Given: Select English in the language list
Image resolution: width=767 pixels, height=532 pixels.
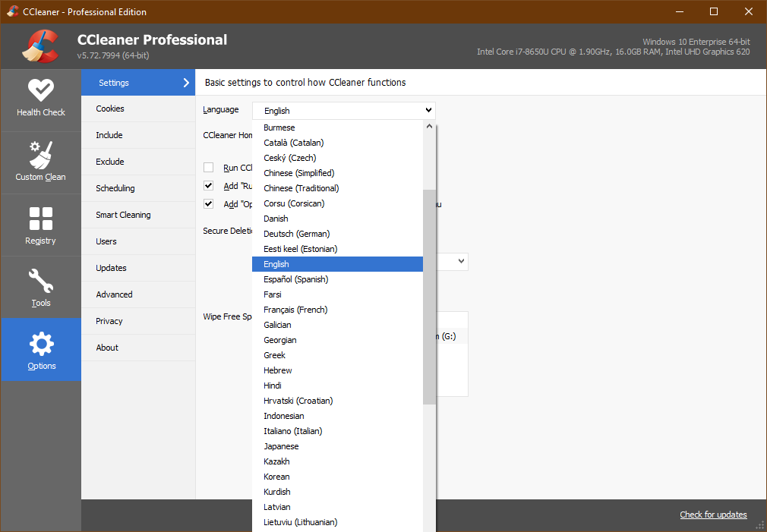Looking at the screenshot, I should (x=337, y=263).
